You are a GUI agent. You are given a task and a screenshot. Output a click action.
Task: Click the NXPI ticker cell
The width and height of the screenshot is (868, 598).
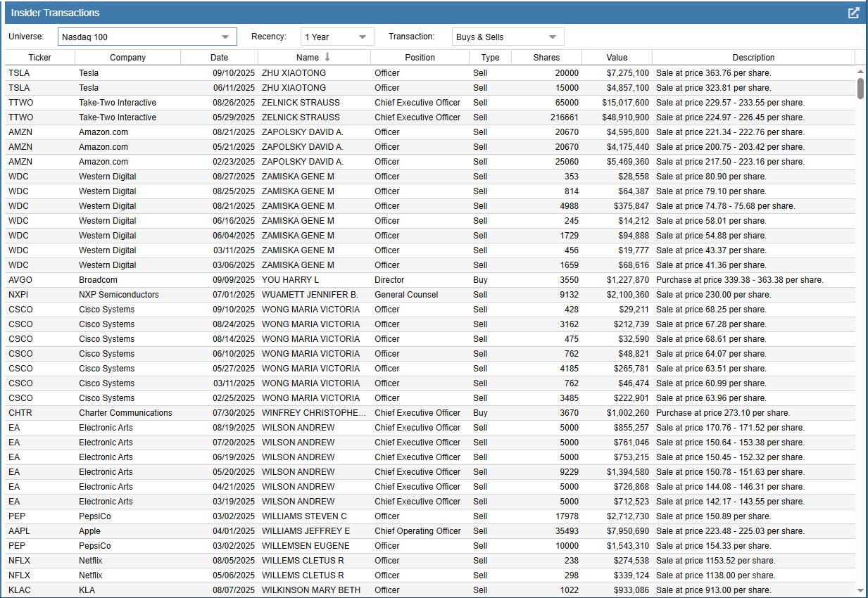[19, 295]
